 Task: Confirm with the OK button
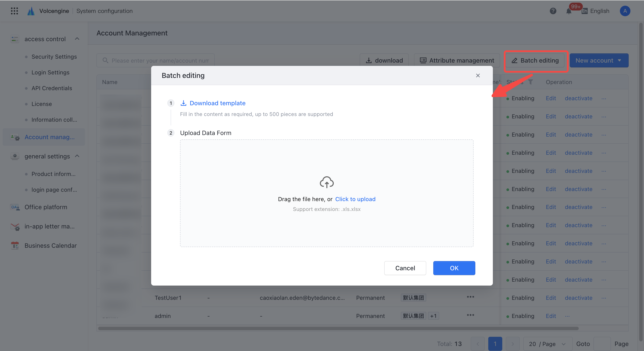454,268
